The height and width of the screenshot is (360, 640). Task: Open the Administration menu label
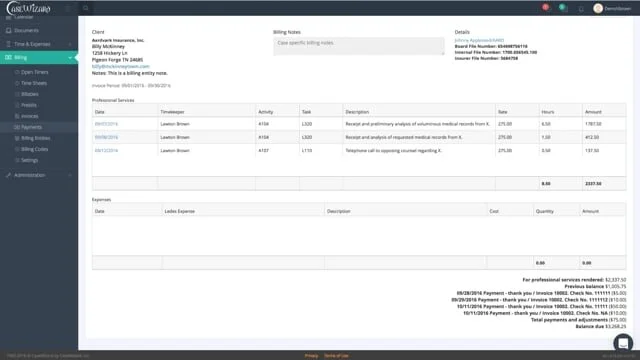click(x=29, y=175)
